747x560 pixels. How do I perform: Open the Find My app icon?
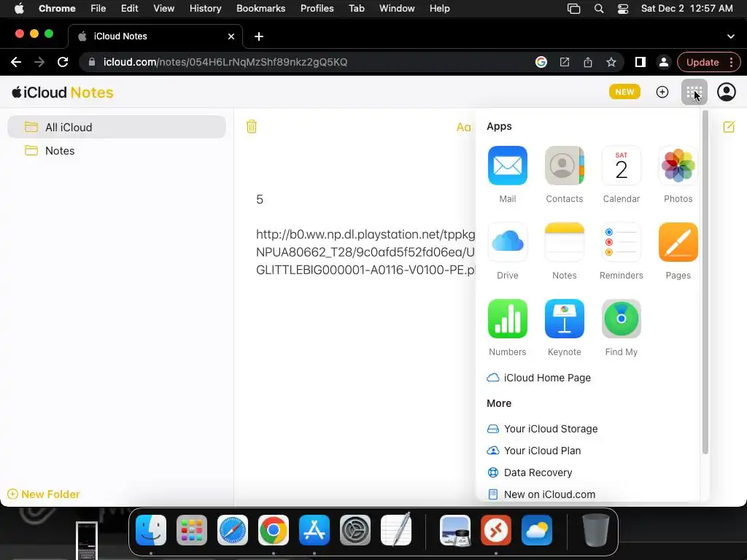click(622, 319)
